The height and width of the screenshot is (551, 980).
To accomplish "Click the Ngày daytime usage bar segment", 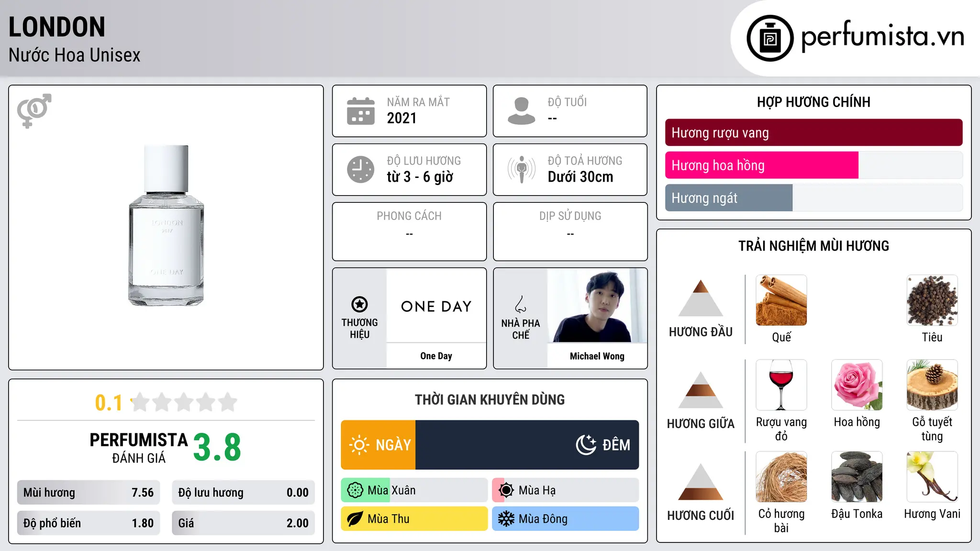I will 378,445.
